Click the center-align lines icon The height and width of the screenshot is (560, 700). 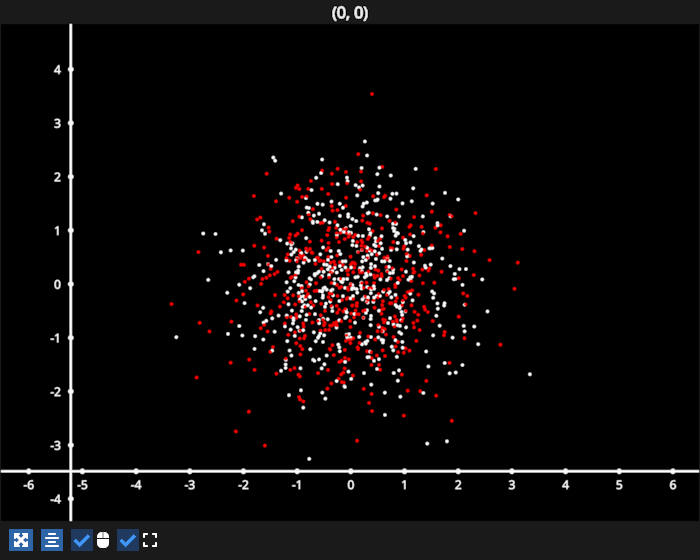[52, 540]
